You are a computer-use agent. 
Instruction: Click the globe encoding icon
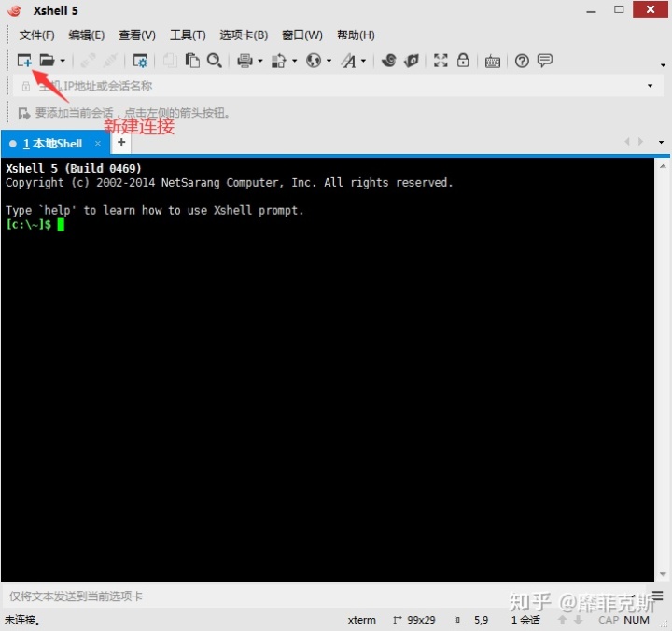314,61
